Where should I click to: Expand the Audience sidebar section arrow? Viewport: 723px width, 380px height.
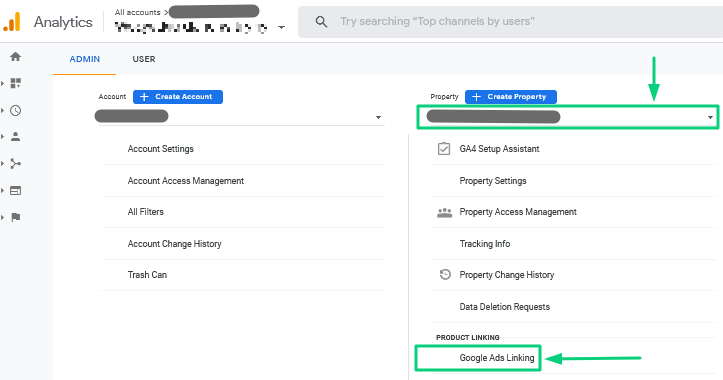click(3, 137)
